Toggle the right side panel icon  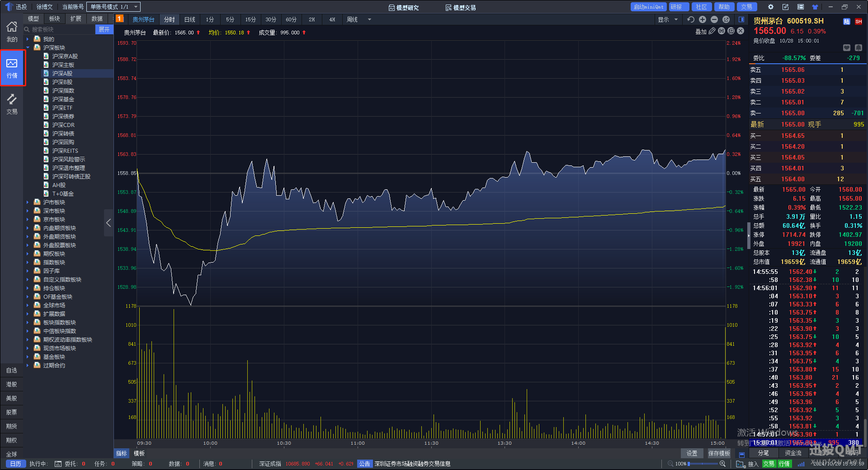[x=741, y=19]
